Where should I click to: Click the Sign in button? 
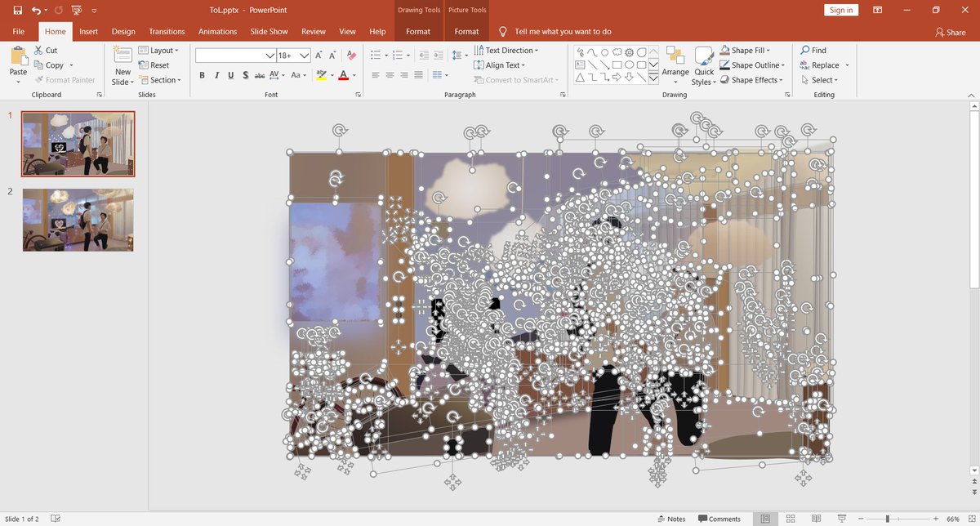pos(840,11)
